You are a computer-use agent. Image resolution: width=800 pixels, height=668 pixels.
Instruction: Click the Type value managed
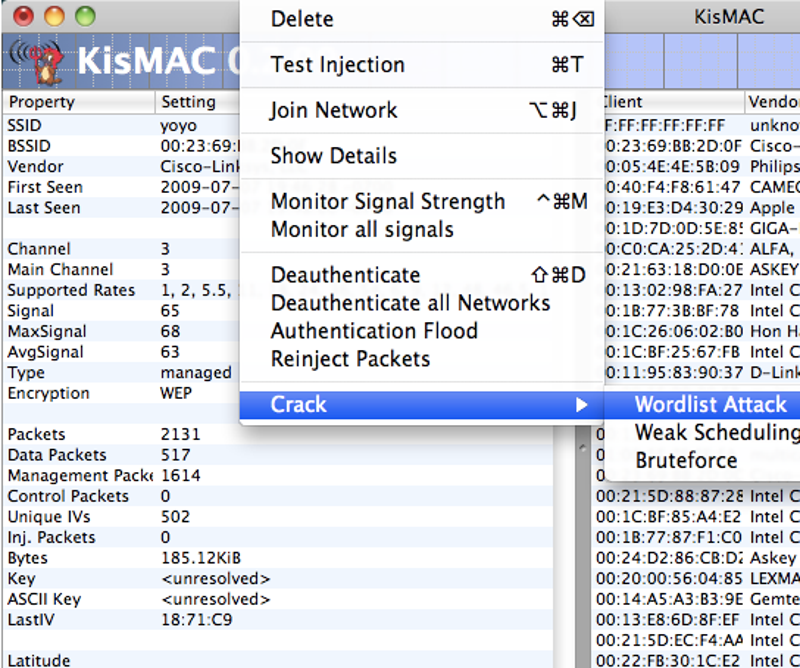pos(196,373)
